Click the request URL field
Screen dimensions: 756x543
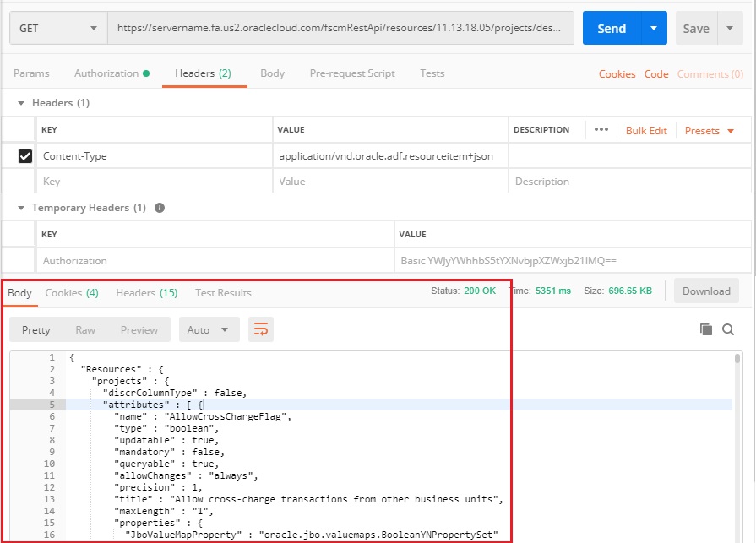338,27
